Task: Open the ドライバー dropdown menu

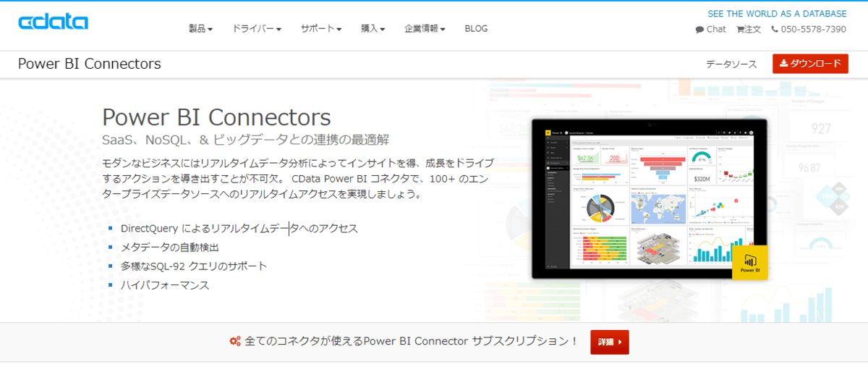Action: pos(256,29)
